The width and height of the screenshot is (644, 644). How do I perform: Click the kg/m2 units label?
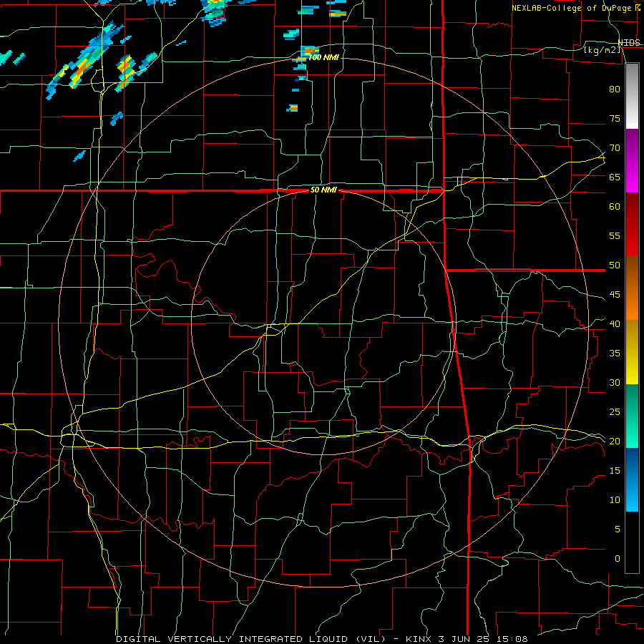602,50
